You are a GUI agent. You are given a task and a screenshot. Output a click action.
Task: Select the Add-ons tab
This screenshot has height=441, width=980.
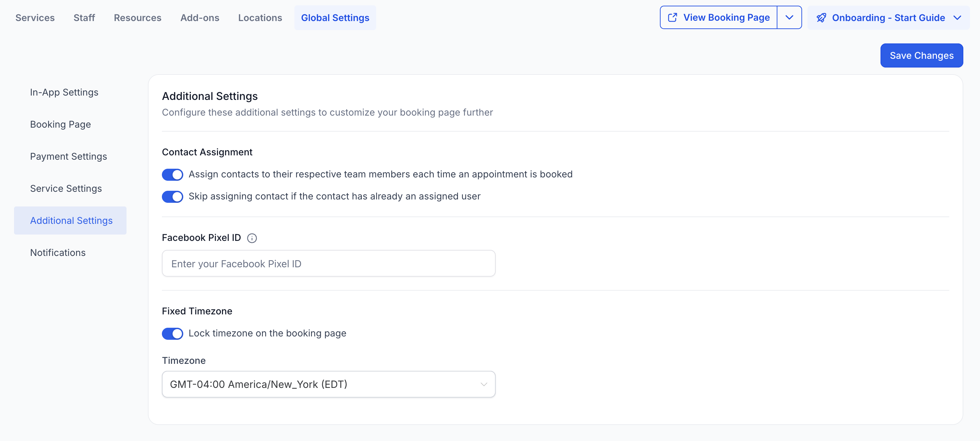(200, 18)
